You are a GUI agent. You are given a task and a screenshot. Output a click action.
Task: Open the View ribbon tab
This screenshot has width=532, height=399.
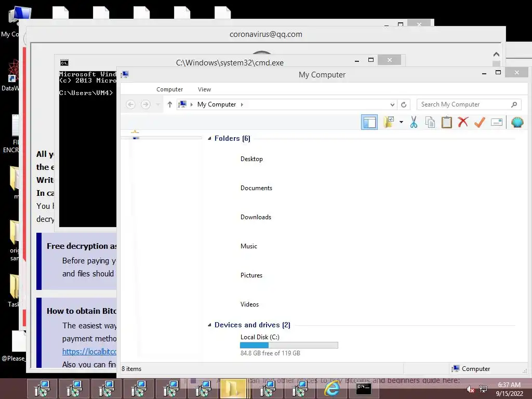pos(204,89)
